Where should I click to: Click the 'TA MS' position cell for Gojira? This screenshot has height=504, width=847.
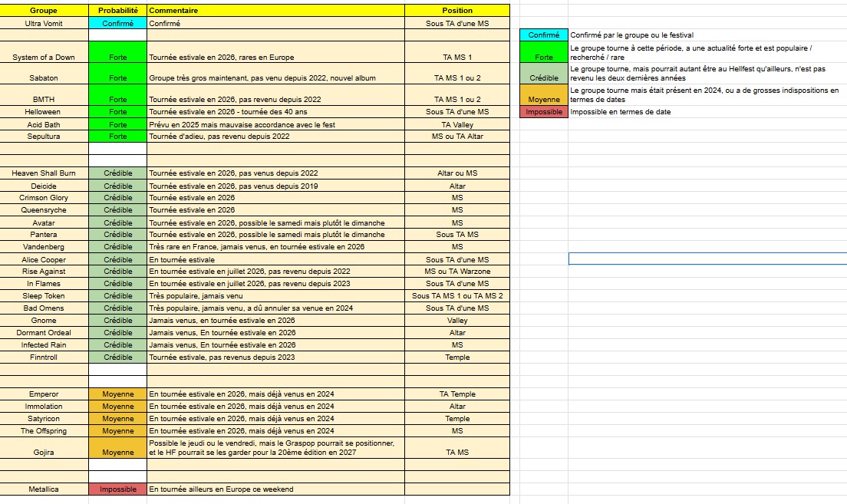coord(457,448)
